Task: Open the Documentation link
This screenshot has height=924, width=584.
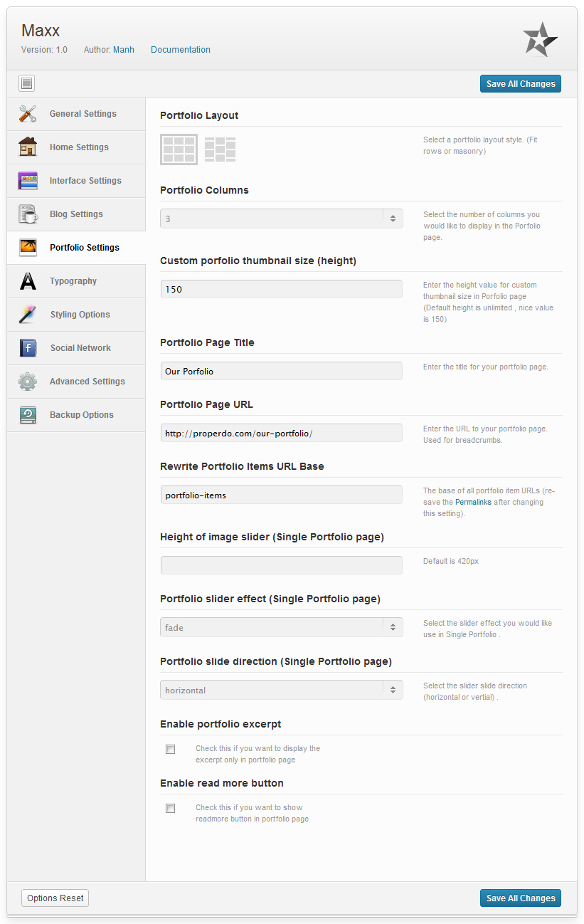Action: point(181,50)
